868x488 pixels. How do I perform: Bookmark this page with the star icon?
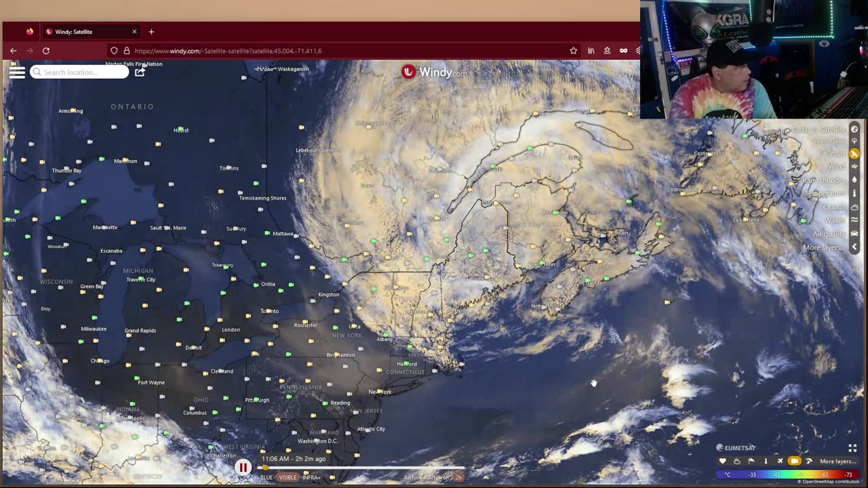[574, 51]
